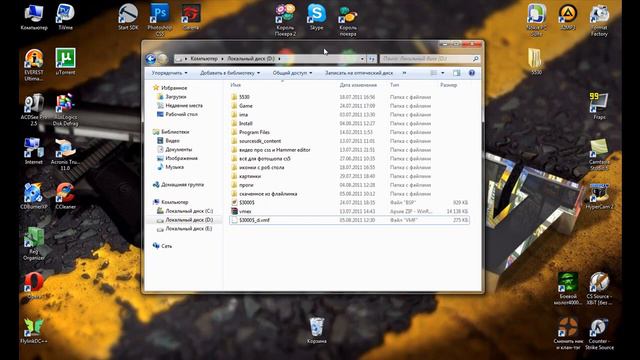Image resolution: width=640 pixels, height=360 pixels.
Task: Open the Добавить в библиотеку dropdown
Action: [230, 73]
